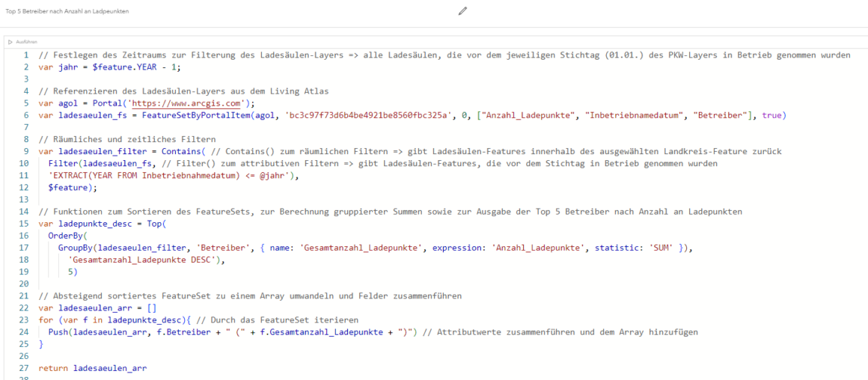Screen dimensions: 868x380
Task: Click the first comment line about Festlegen des Zeitraums
Action: coord(444,55)
